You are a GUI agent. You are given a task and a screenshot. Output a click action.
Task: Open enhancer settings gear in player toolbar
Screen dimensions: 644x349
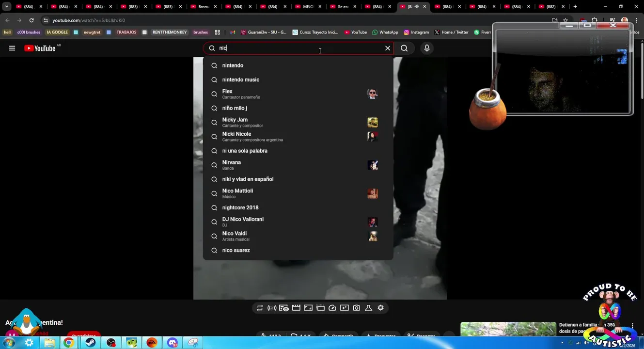pos(380,308)
